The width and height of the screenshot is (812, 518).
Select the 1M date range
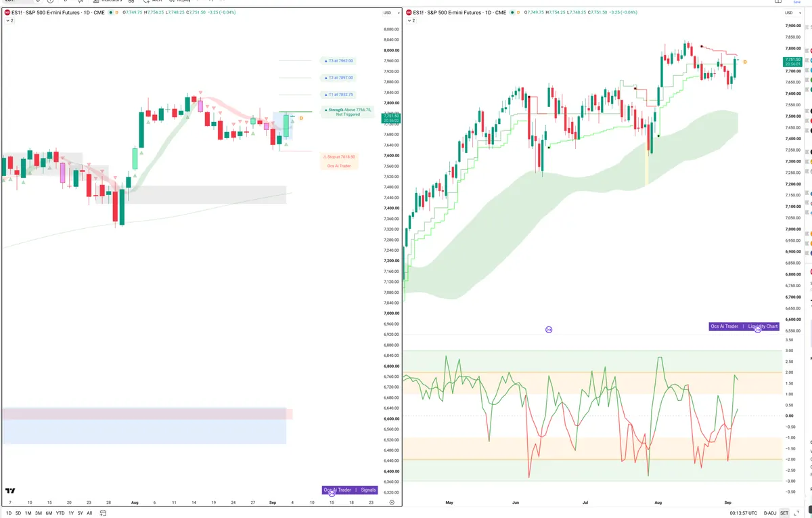[x=28, y=513]
